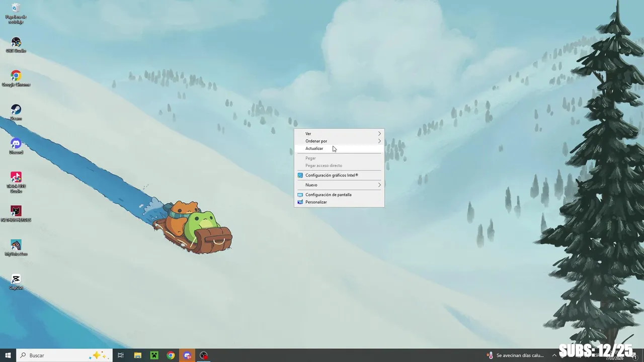Open the Windows Start menu
The height and width of the screenshot is (362, 644).
tap(8, 355)
